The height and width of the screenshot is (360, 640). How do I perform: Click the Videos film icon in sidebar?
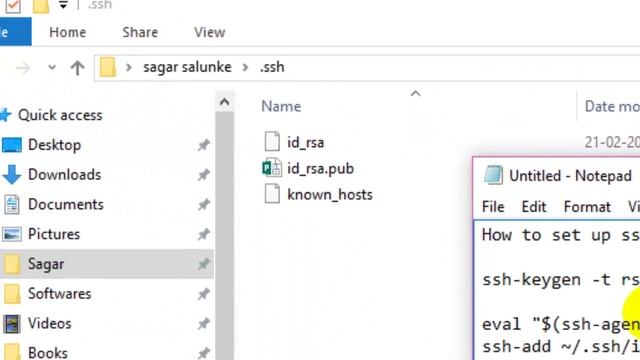pyautogui.click(x=12, y=324)
